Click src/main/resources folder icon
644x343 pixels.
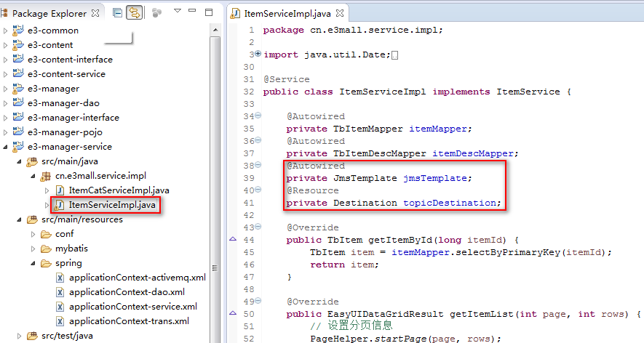coord(32,220)
